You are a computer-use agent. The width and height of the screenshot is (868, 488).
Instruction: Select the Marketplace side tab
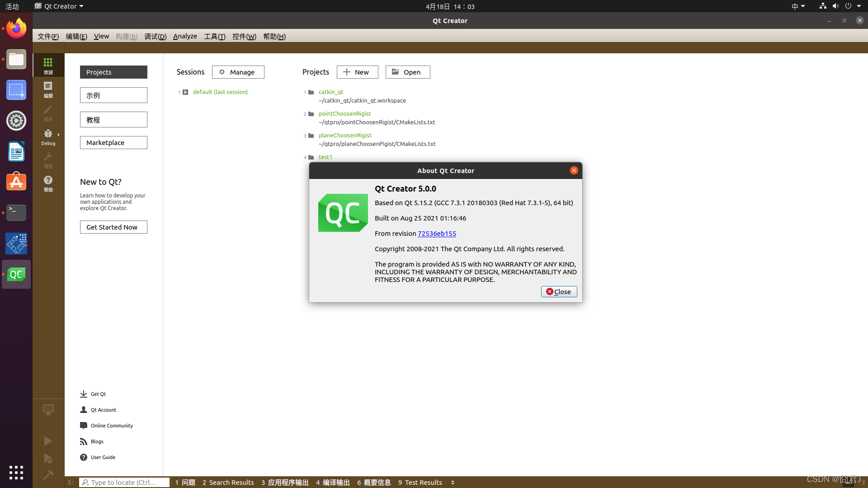coord(113,143)
